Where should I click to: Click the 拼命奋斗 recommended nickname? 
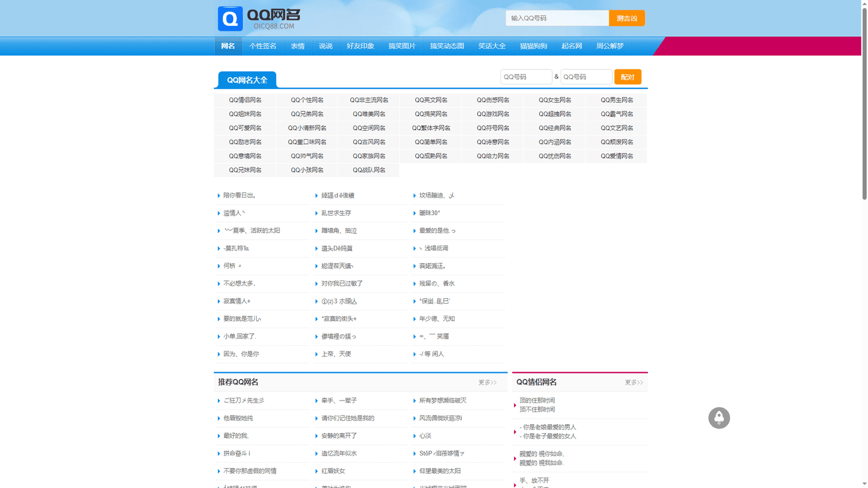237,453
